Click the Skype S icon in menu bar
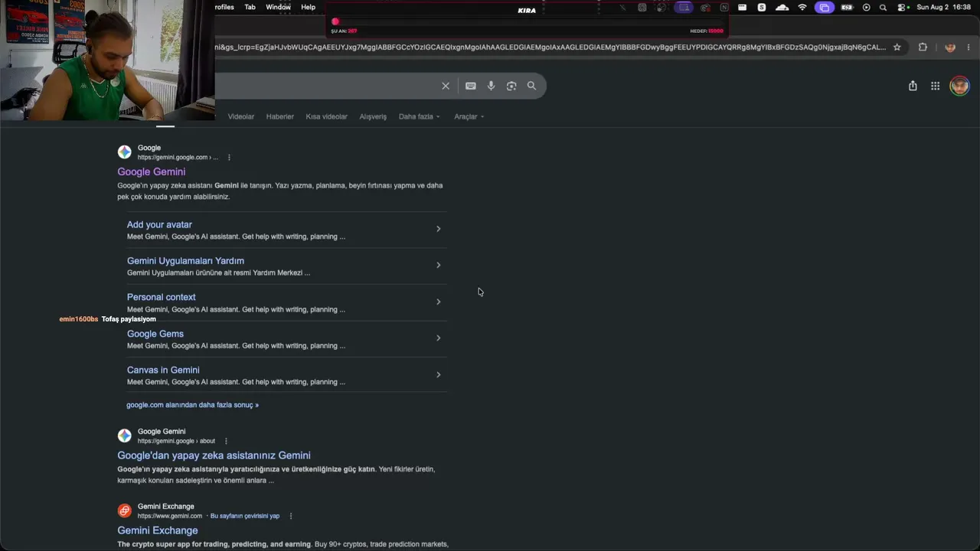980x551 pixels. [x=762, y=7]
